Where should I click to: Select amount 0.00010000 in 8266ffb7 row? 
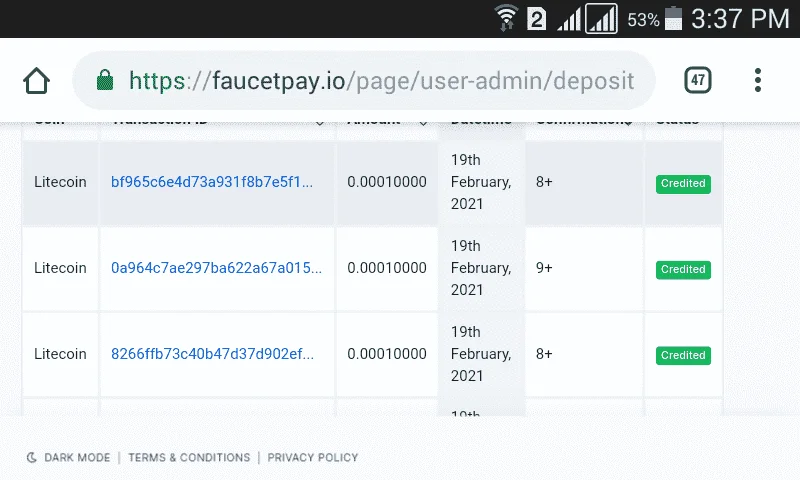[x=387, y=353]
